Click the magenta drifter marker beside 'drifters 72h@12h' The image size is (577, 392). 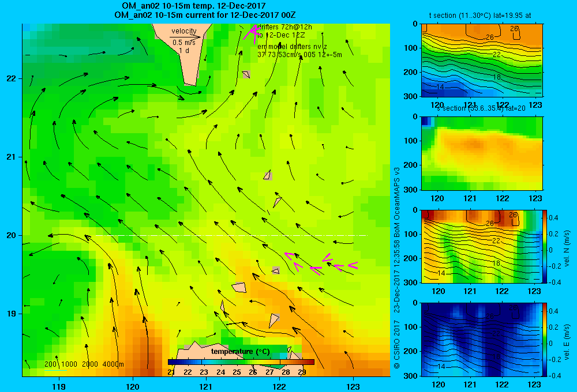pyautogui.click(x=252, y=33)
